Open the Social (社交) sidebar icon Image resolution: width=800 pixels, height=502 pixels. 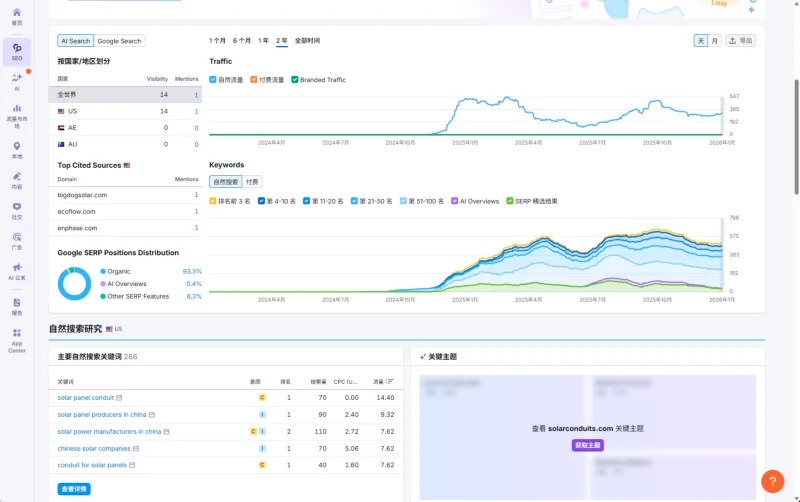point(17,211)
